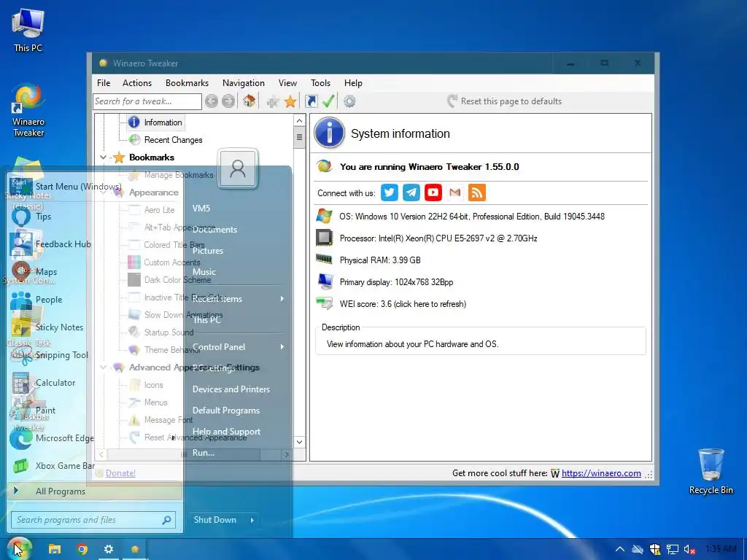Collapse the Bookmarks tree section
Viewport: 747px width, 560px height.
coord(103,157)
